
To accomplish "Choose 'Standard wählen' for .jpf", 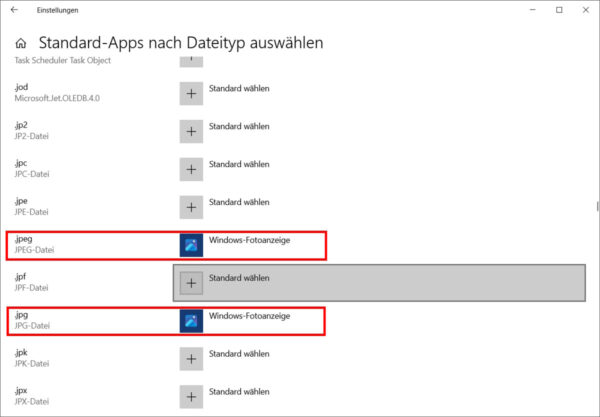I will (x=239, y=278).
